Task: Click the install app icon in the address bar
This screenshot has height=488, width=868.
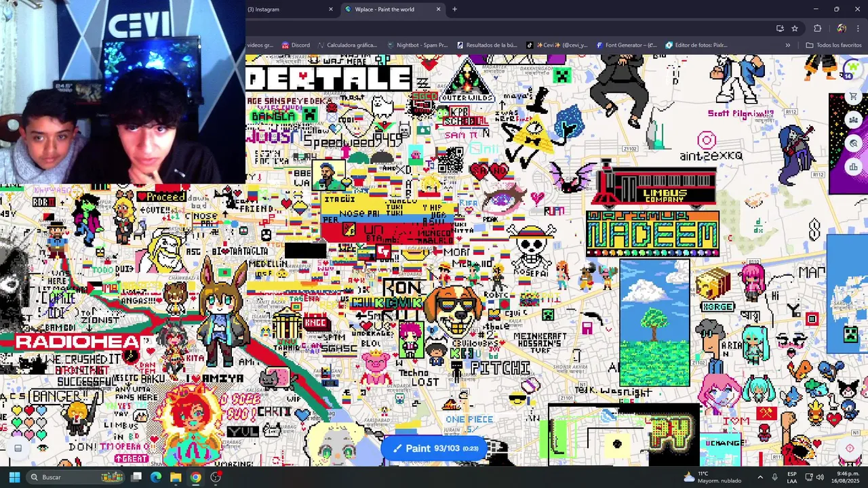Action: [x=780, y=28]
